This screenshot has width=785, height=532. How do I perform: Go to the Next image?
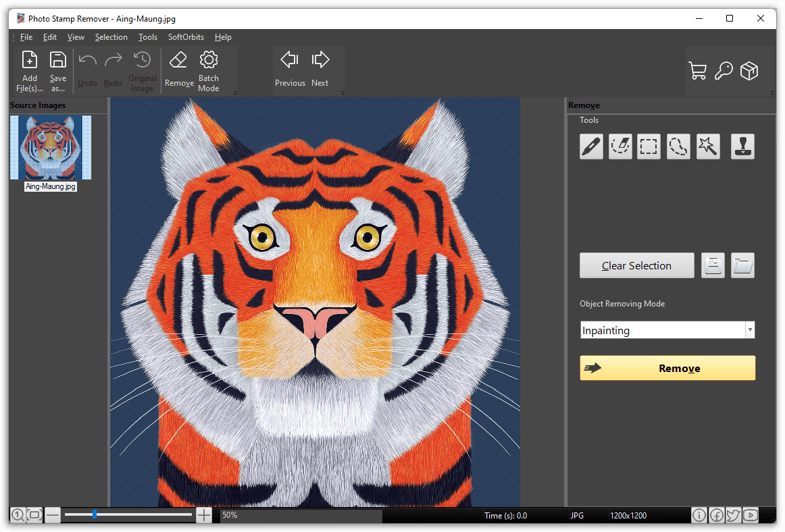click(320, 70)
